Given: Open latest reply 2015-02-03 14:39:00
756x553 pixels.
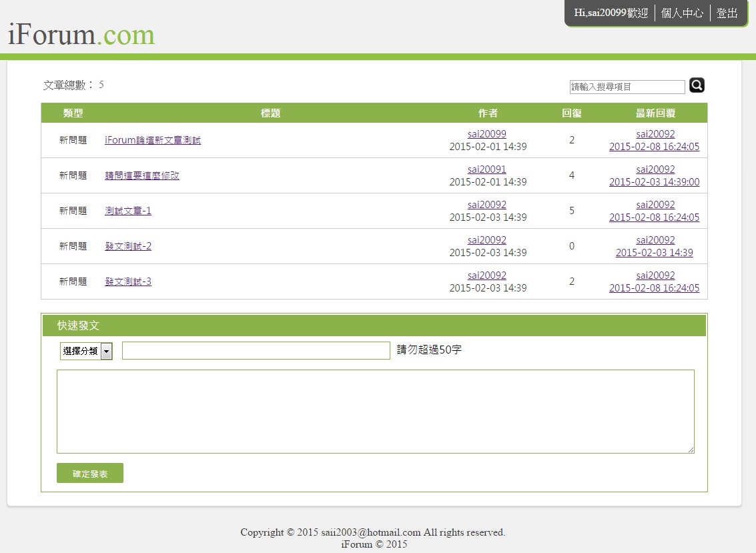Looking at the screenshot, I should coord(655,181).
